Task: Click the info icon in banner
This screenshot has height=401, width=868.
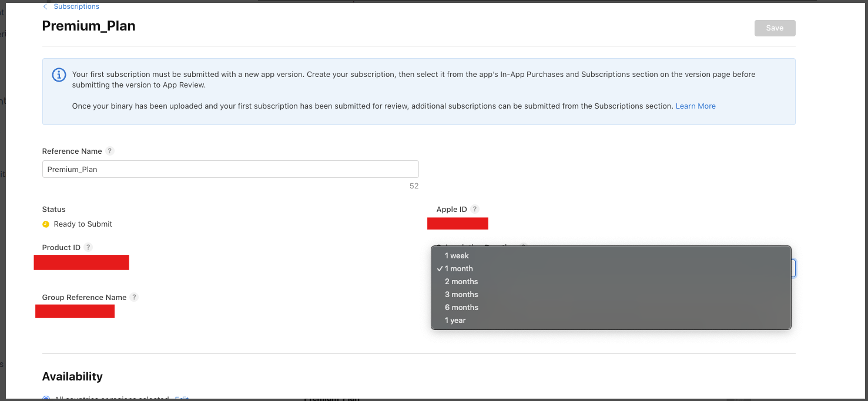Action: pos(59,75)
